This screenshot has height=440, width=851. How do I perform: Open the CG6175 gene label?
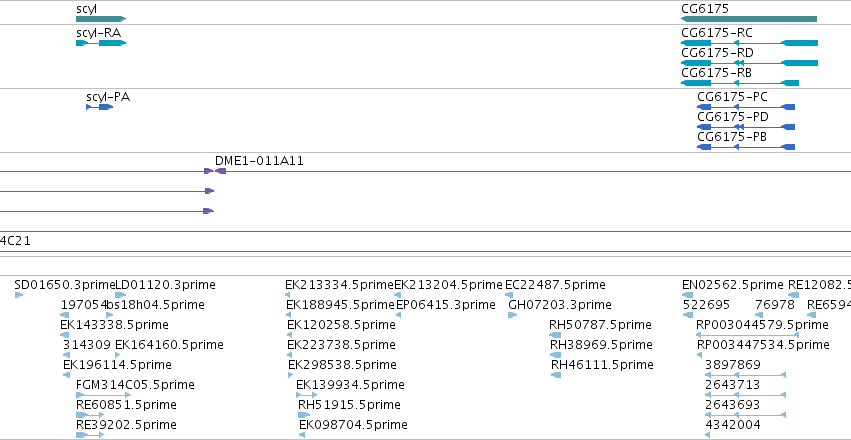click(705, 9)
